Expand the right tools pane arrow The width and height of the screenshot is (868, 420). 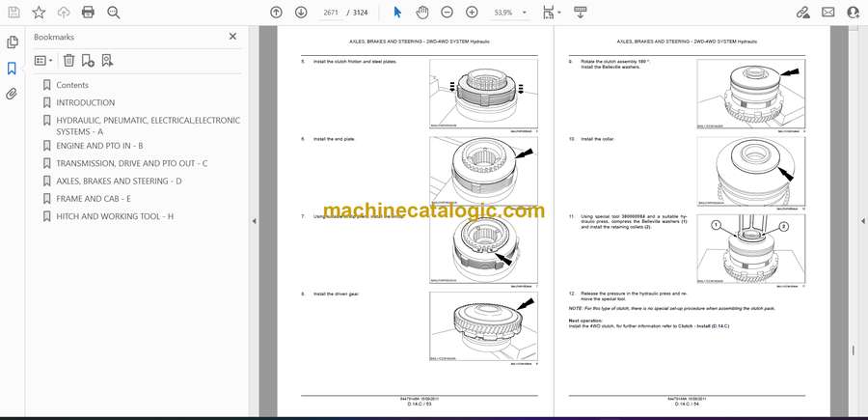pos(862,221)
